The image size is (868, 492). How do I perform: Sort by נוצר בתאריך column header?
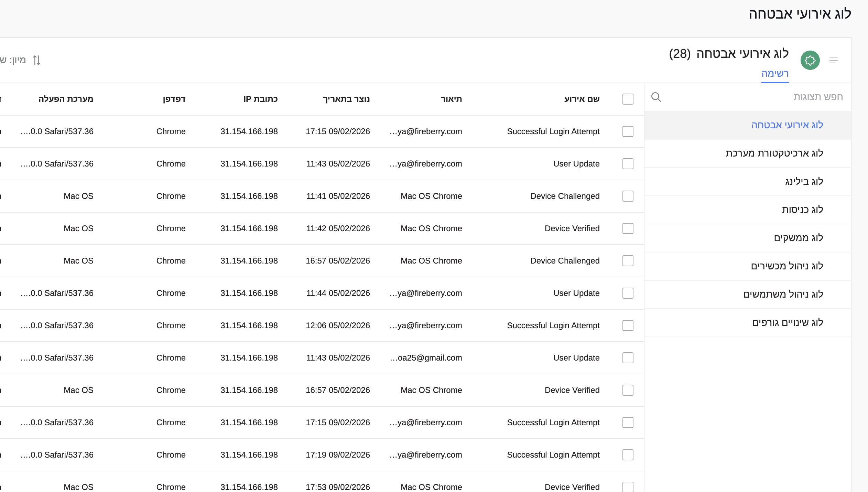point(346,99)
